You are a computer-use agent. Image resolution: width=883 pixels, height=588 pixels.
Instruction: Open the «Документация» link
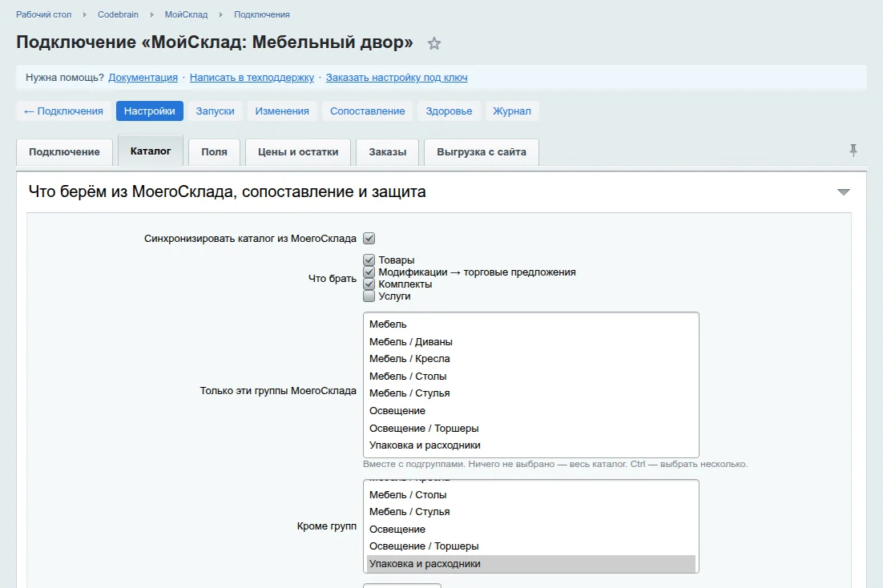(143, 78)
